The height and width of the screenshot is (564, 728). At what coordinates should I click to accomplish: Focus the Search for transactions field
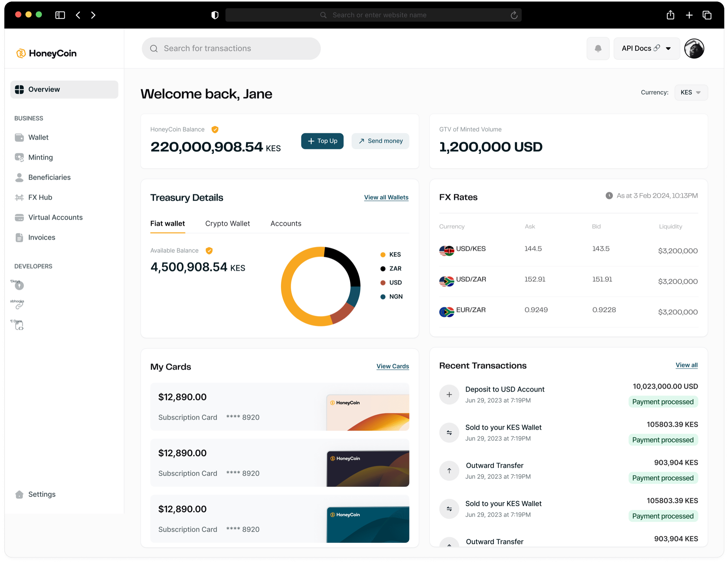231,48
